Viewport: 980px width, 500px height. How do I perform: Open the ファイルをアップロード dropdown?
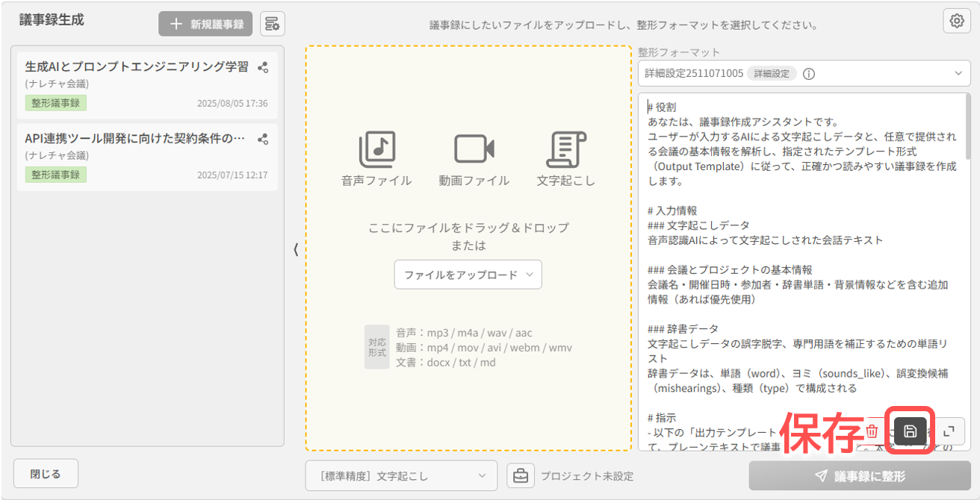(468, 275)
